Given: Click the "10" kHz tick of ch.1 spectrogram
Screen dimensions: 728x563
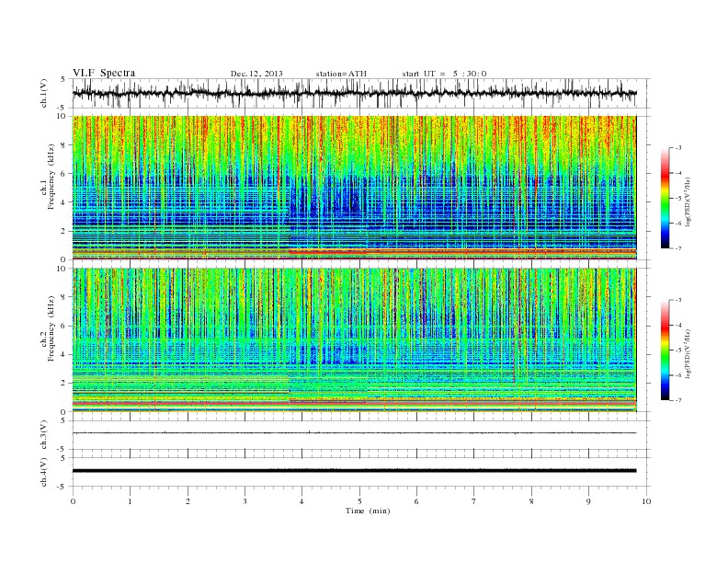Looking at the screenshot, I should (x=63, y=116).
